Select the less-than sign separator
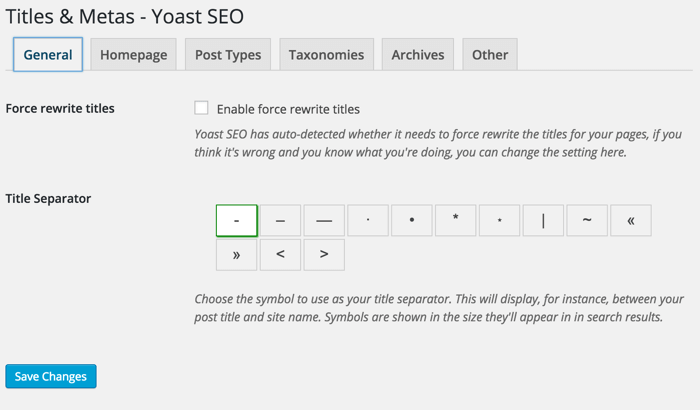Image resolution: width=700 pixels, height=410 pixels. pyautogui.click(x=281, y=255)
